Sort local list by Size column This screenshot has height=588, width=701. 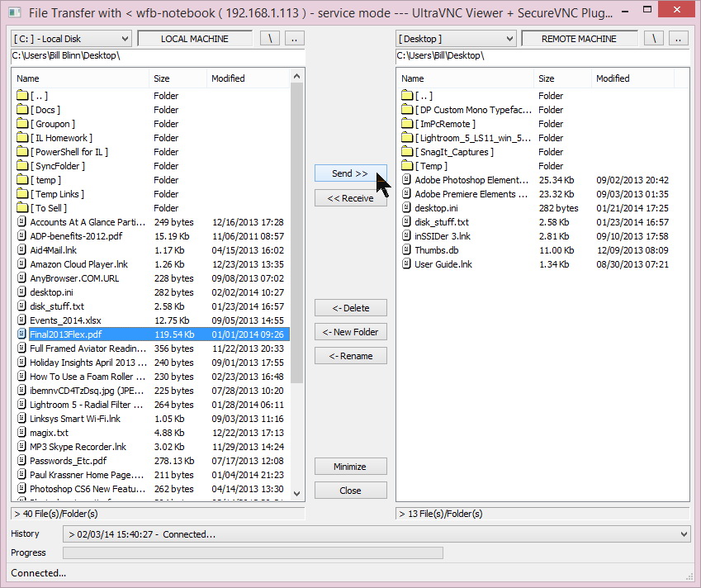(178, 78)
